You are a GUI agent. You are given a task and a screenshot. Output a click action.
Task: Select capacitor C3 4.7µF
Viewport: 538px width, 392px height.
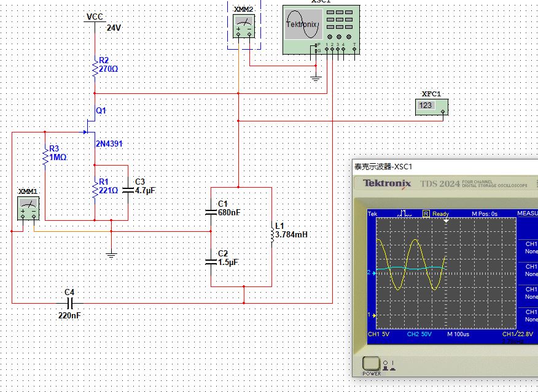(x=128, y=190)
